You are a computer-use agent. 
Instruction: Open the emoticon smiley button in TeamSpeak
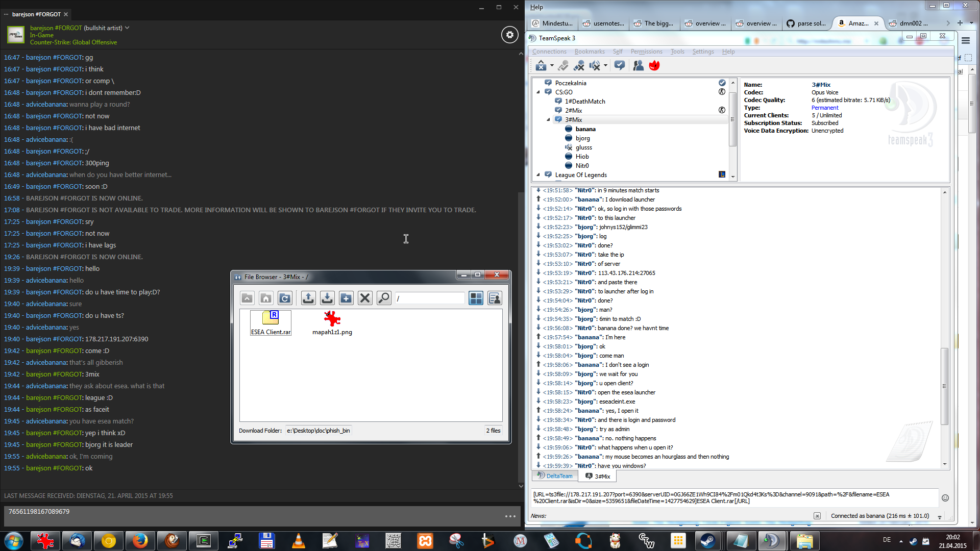click(x=945, y=498)
